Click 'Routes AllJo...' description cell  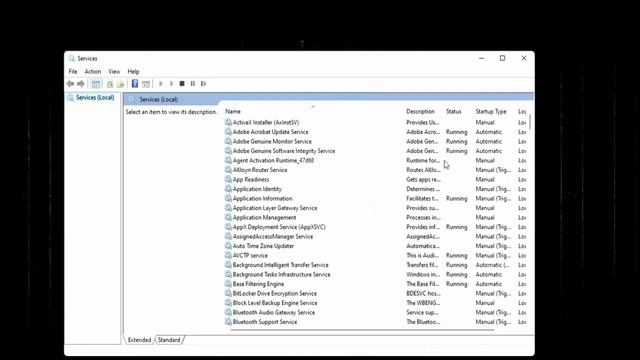pyautogui.click(x=423, y=170)
